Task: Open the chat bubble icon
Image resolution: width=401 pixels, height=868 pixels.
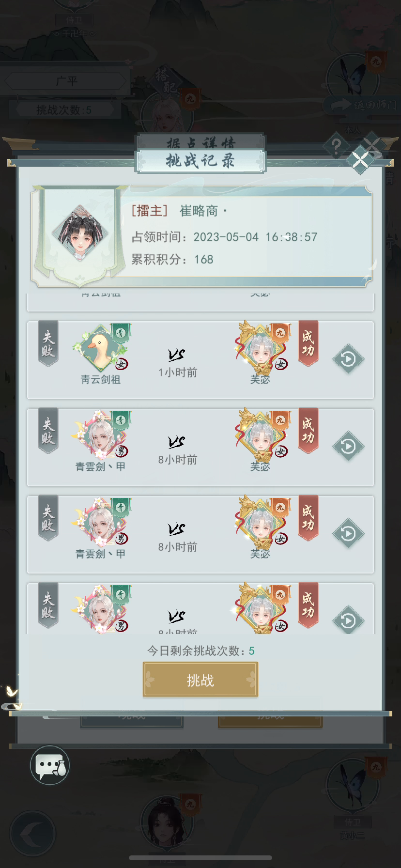Action: coord(50,765)
